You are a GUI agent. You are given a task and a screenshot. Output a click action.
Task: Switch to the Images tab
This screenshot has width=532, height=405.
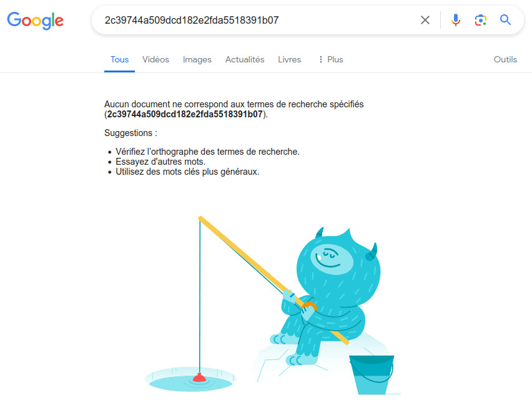coord(197,59)
